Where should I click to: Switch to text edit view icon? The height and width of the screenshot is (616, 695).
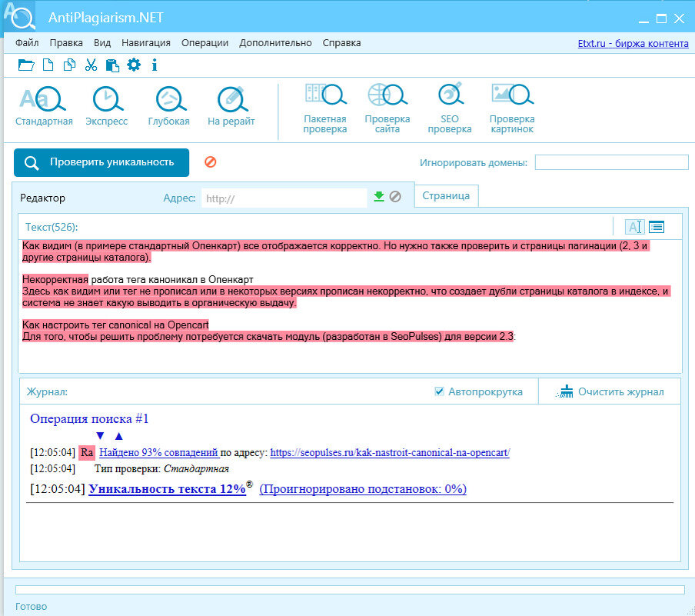634,227
